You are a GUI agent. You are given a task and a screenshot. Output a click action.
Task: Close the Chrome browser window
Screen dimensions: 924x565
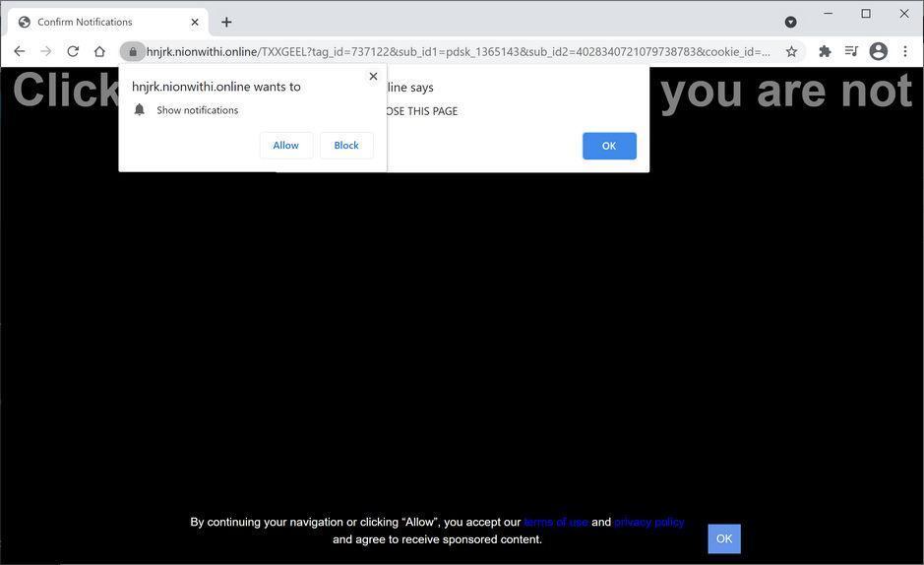(904, 13)
